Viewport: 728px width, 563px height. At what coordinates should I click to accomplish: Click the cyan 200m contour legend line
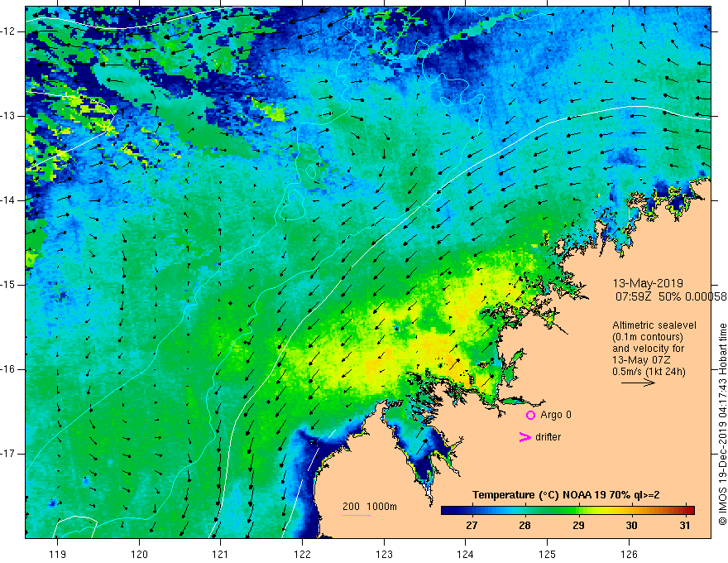coord(356,515)
